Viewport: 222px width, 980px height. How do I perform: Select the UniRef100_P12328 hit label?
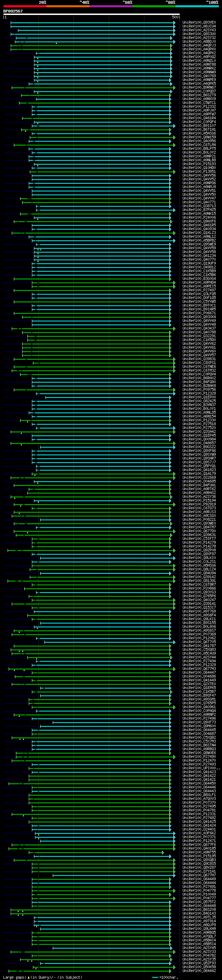[199, 394]
